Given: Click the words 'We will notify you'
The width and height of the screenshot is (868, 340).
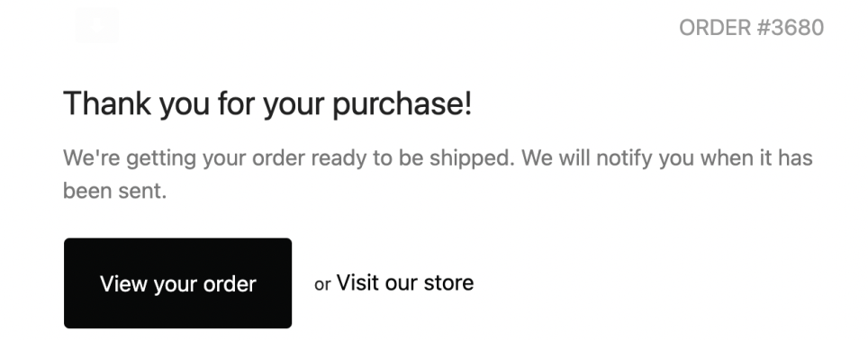Looking at the screenshot, I should click(607, 158).
